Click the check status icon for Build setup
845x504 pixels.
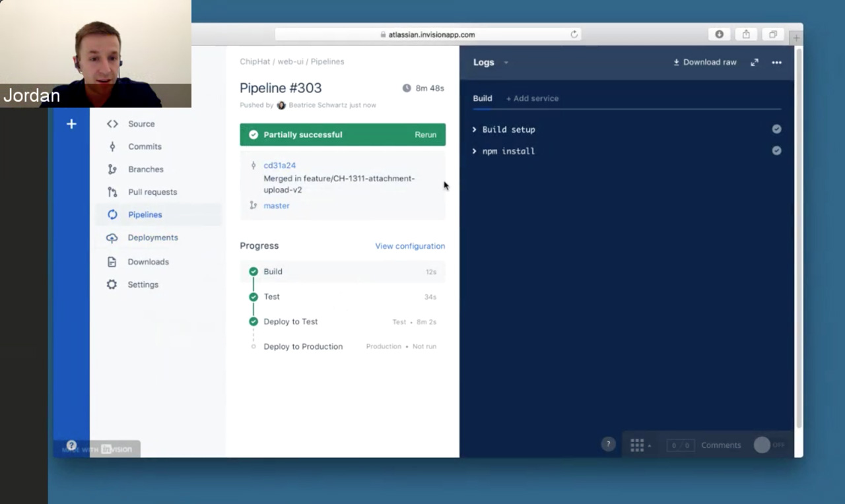point(776,129)
